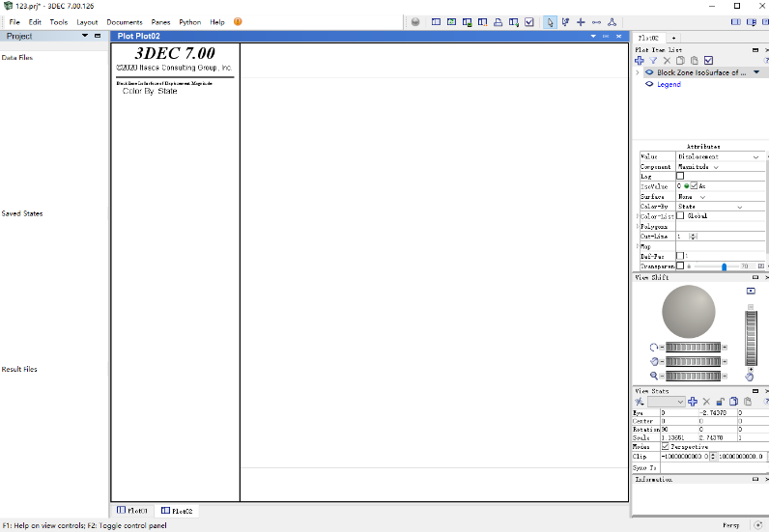769x532 pixels.
Task: Click the delete plot item X icon
Action: (x=667, y=61)
